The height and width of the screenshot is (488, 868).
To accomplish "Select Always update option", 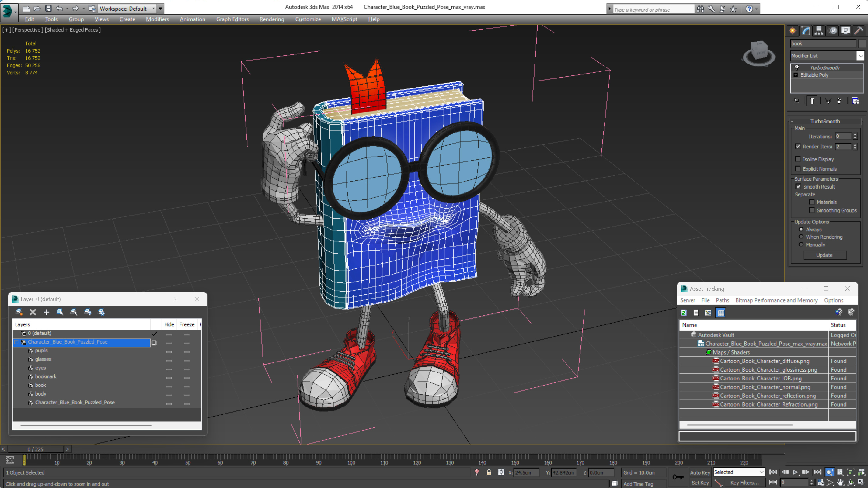I will (x=801, y=229).
